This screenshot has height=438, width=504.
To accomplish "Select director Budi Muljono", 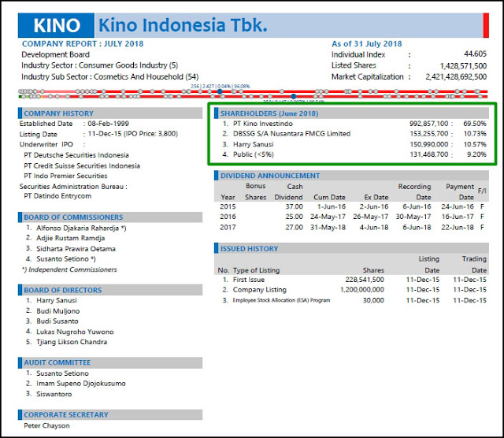I will 57,311.
